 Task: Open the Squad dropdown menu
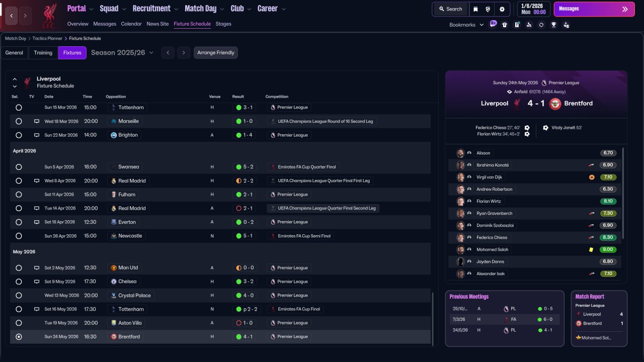(113, 9)
